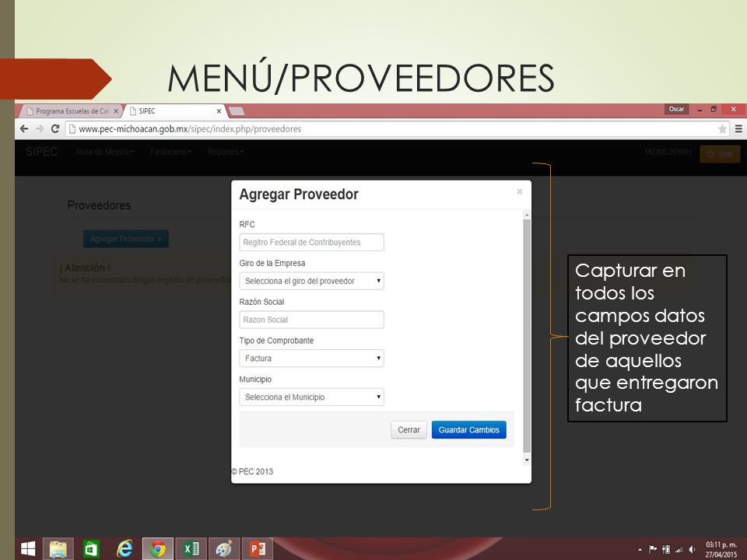Open Internet Explorer from the taskbar
The width and height of the screenshot is (747, 560).
[x=124, y=548]
